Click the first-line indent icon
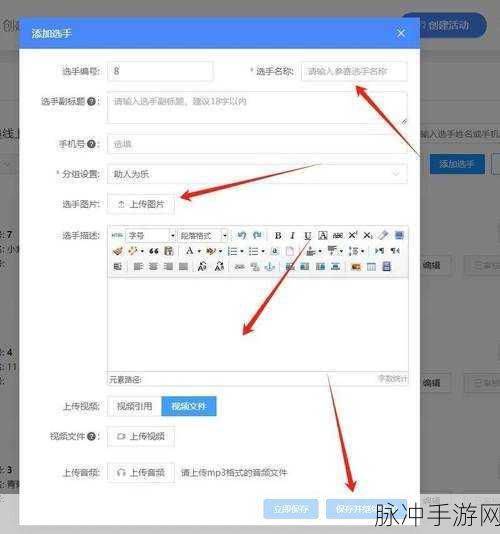 (117, 266)
